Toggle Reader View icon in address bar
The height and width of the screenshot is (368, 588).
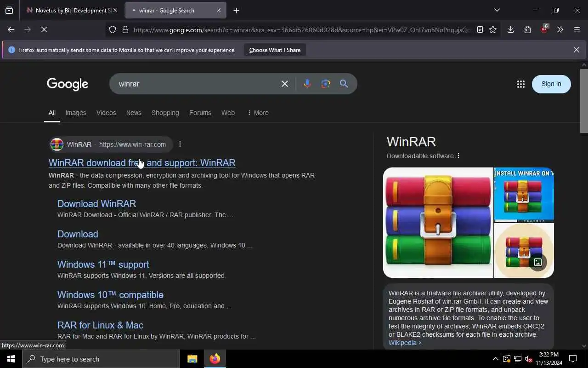[480, 29]
